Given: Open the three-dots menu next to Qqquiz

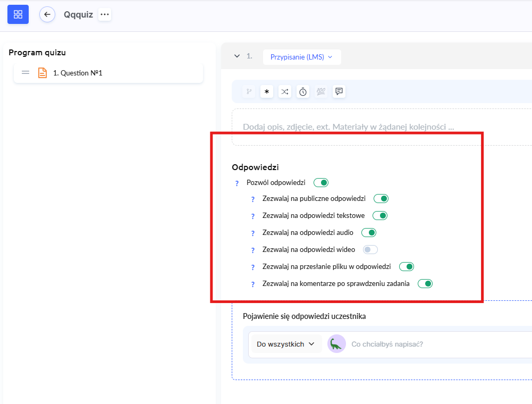Looking at the screenshot, I should pyautogui.click(x=105, y=14).
